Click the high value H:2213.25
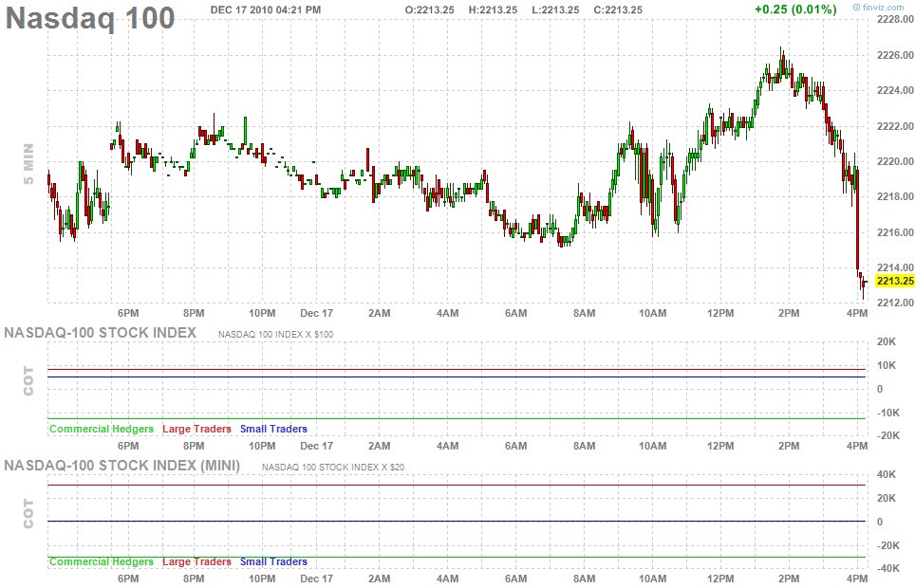This screenshot has width=915, height=588. 493,9
